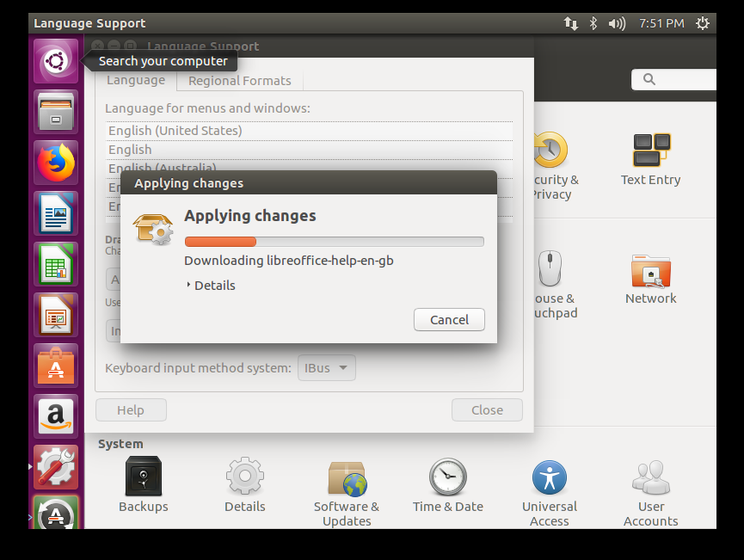Image resolution: width=744 pixels, height=560 pixels.
Task: Open Amazon launcher icon
Action: pos(56,416)
